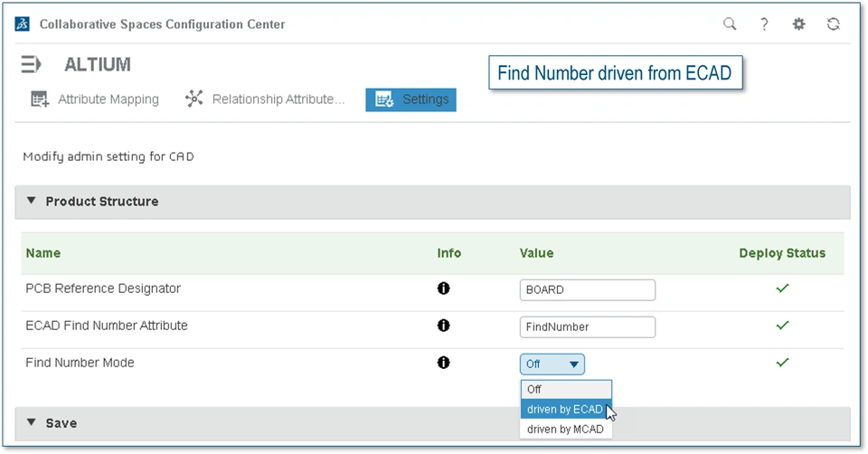Open the Find Number Mode dropdown
The height and width of the screenshot is (454, 868).
(x=552, y=364)
